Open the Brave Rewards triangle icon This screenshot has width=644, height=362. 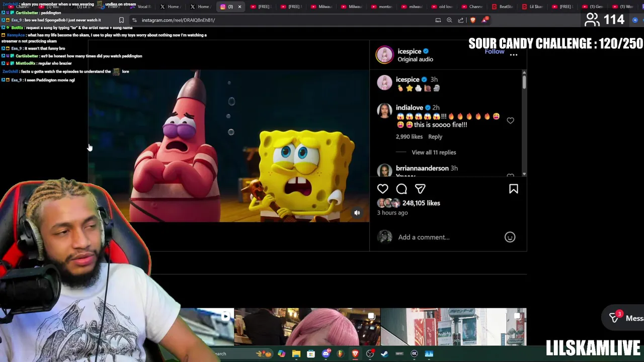tap(485, 20)
